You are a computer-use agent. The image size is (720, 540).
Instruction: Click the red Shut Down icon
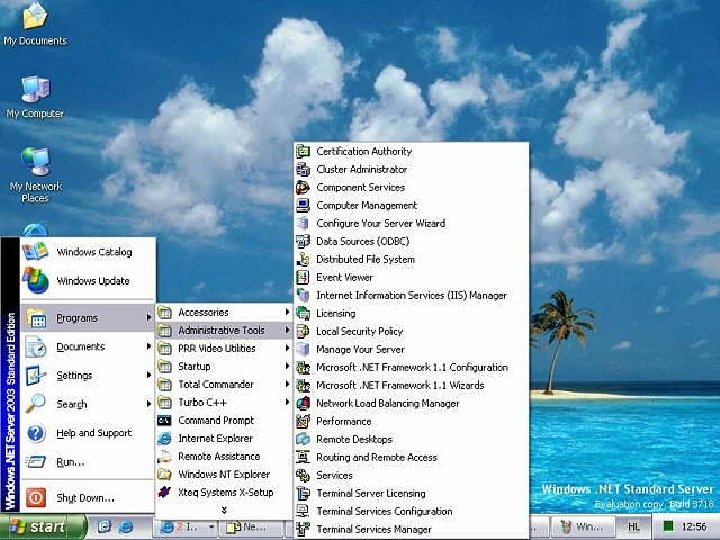tap(36, 498)
